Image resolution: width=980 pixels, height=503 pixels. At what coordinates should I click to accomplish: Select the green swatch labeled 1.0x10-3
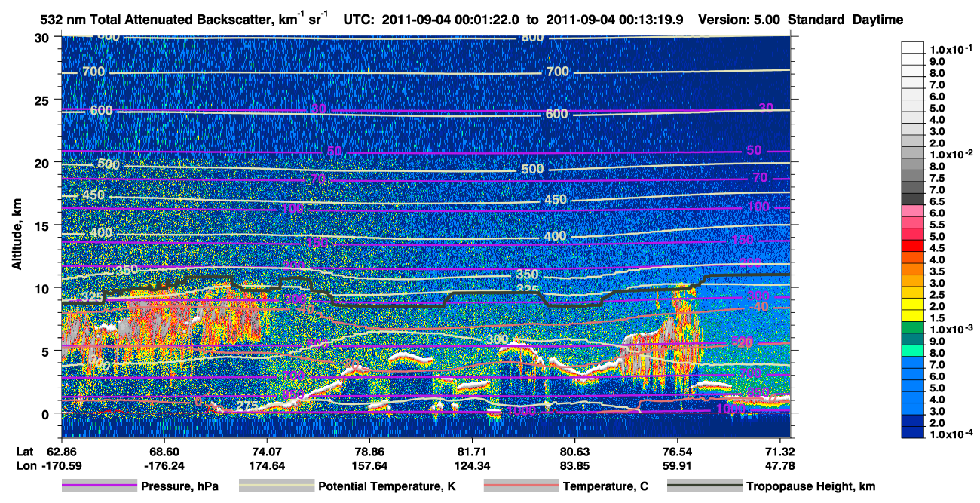click(913, 328)
